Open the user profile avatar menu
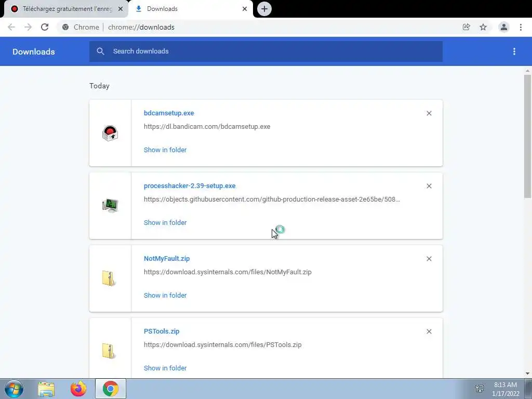This screenshot has height=399, width=532. (x=504, y=27)
